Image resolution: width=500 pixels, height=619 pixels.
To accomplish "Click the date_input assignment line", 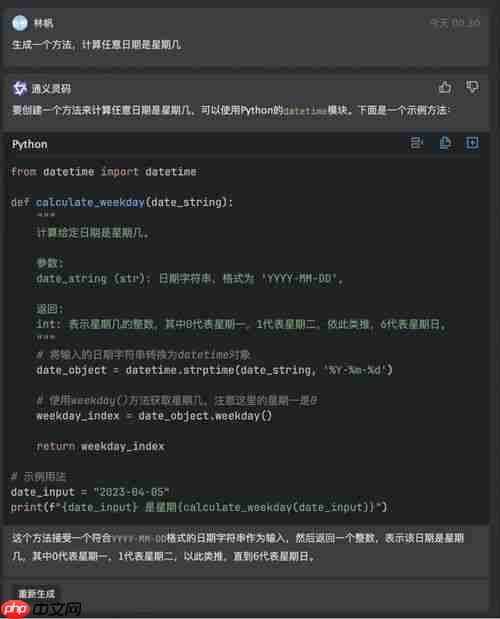I will tap(90, 492).
